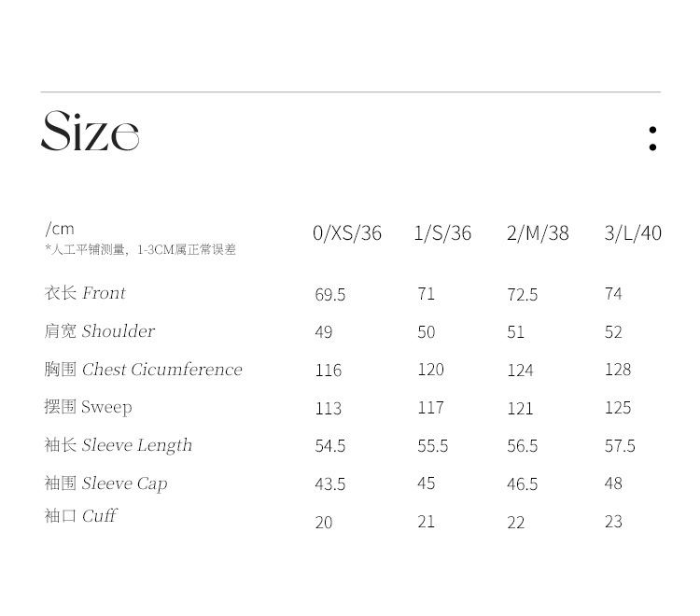Click the /cm unit label
Viewport: 700px width, 616px height.
coord(60,229)
